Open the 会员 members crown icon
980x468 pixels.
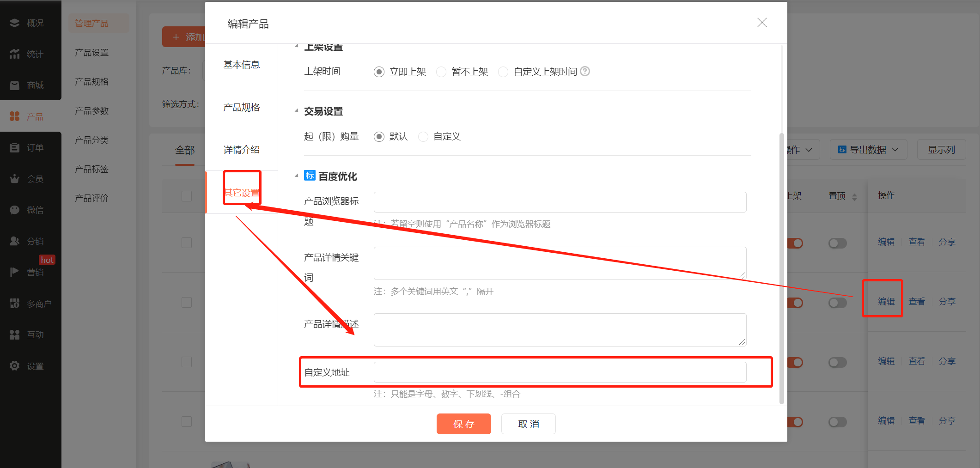(15, 179)
